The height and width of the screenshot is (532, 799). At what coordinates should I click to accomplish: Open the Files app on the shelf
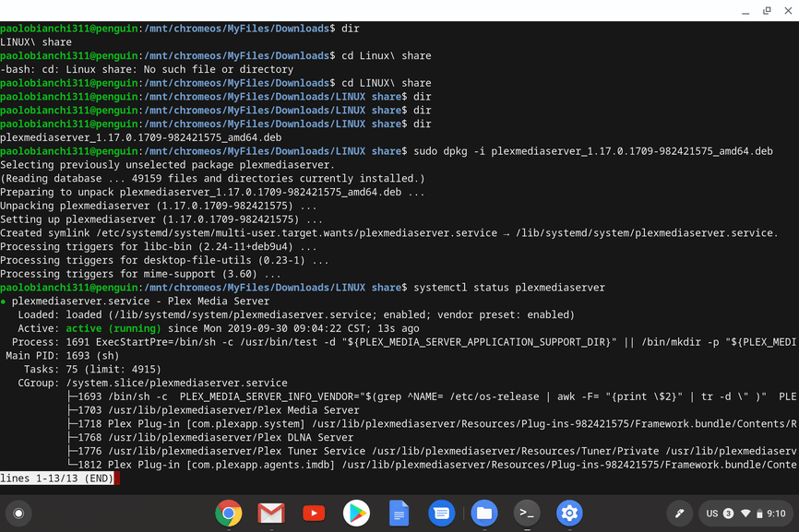[484, 514]
